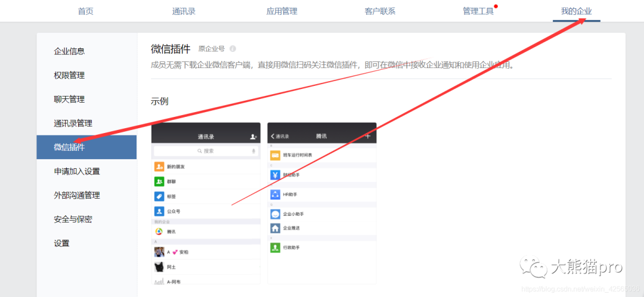Viewport: 644px width, 297px height.
Task: Open the 应用管理 tab
Action: tap(281, 11)
